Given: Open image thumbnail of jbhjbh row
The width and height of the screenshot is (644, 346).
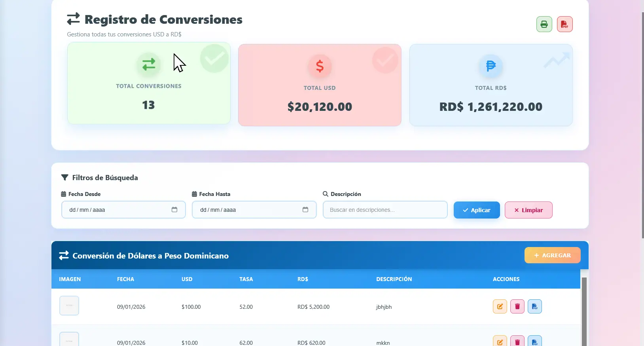Looking at the screenshot, I should click(x=69, y=306).
